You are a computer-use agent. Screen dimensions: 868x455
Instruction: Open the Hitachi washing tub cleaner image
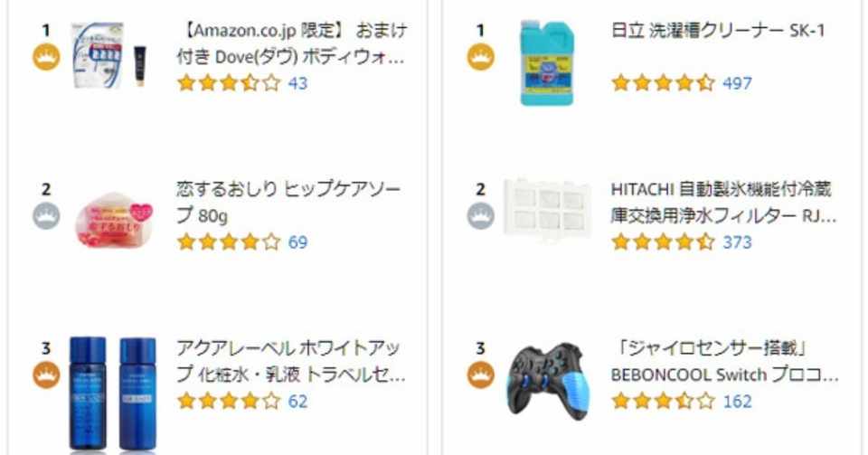(x=547, y=62)
